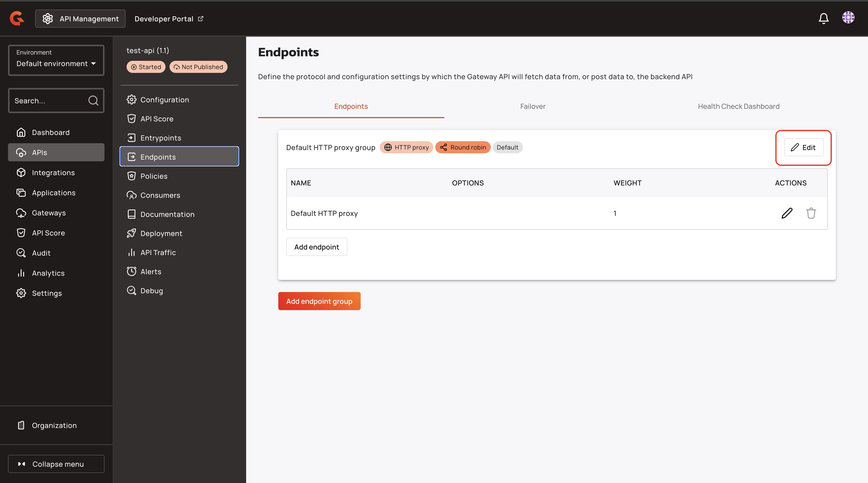Click the API Management button
Viewport: 868px width, 483px height.
80,19
